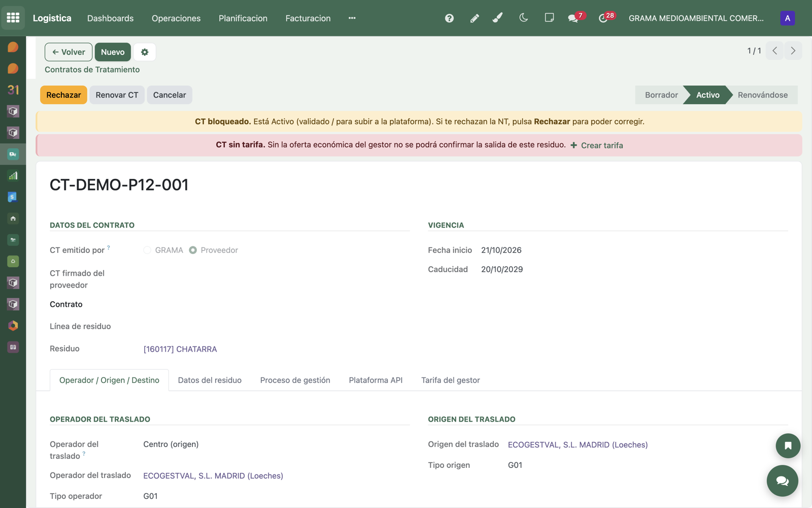Open company selector GRAMA MEDIOAMBIENTAL
812x508 pixels.
(696, 18)
